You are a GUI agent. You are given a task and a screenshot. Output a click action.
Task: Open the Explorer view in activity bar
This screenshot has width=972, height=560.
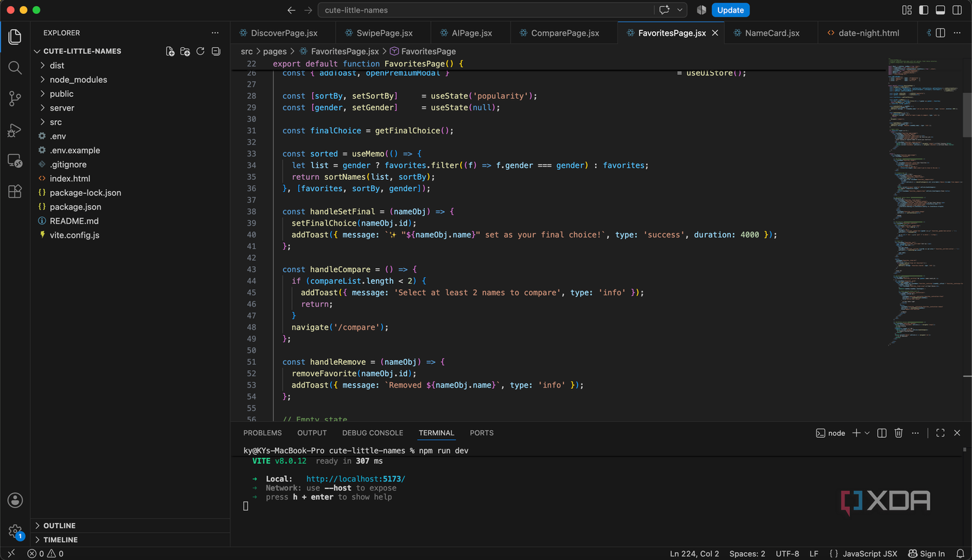tap(15, 36)
